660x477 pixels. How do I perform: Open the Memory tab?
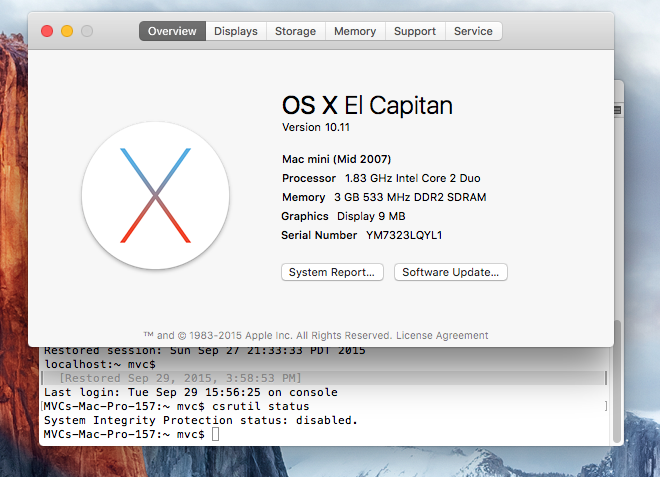pyautogui.click(x=355, y=31)
